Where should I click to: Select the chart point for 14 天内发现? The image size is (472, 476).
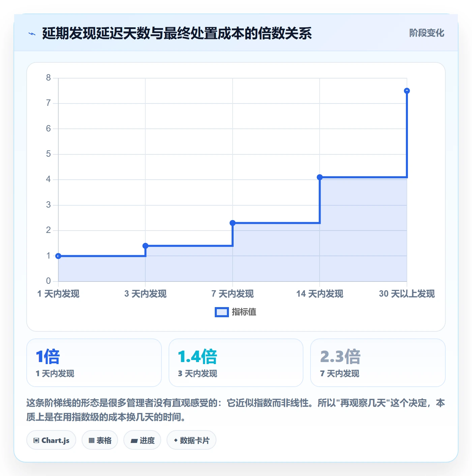click(320, 177)
